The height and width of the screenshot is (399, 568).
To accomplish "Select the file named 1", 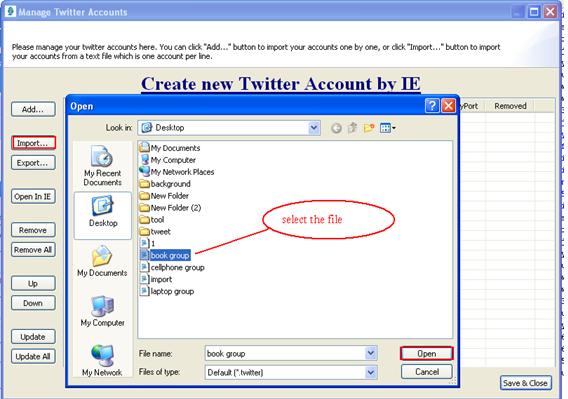I will [x=148, y=244].
